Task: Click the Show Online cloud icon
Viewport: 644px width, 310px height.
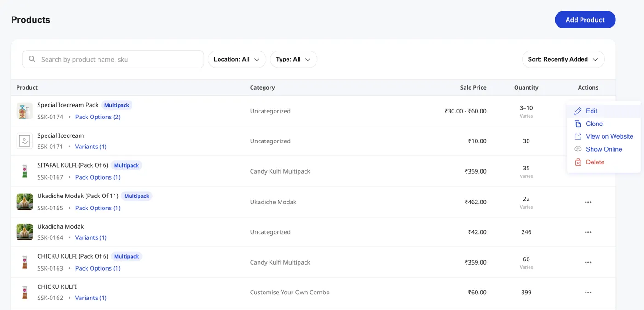Action: pyautogui.click(x=578, y=149)
